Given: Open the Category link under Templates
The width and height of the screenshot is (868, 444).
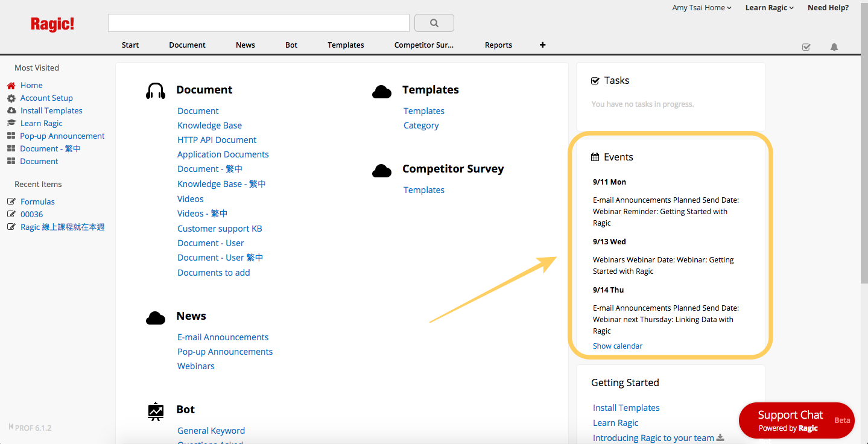Looking at the screenshot, I should [x=421, y=125].
